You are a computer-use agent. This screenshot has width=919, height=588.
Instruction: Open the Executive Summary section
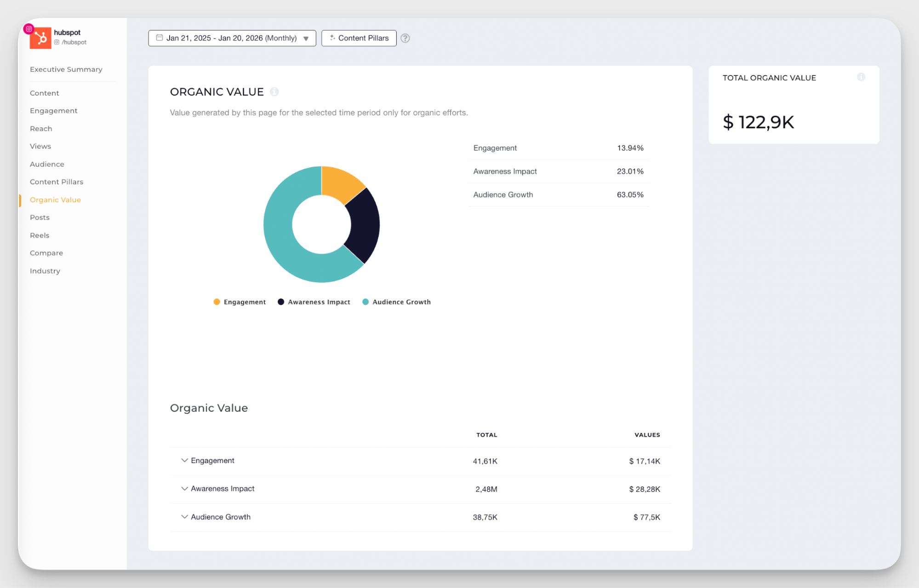[66, 69]
